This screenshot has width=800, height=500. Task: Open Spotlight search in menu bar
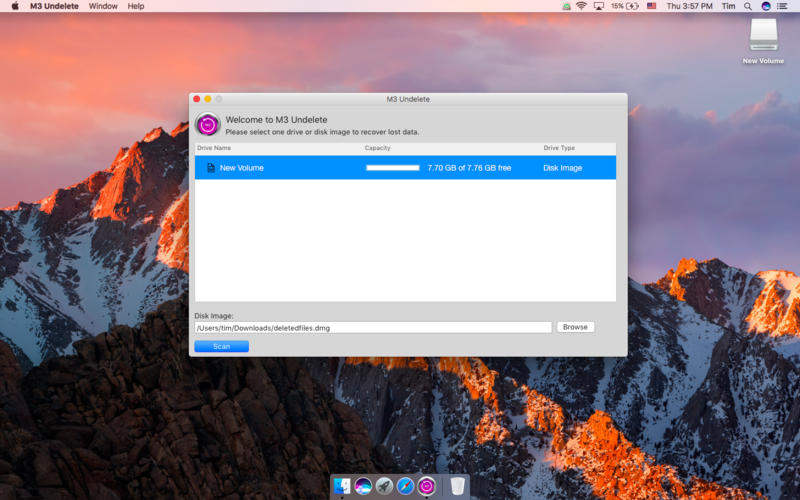(747, 6)
